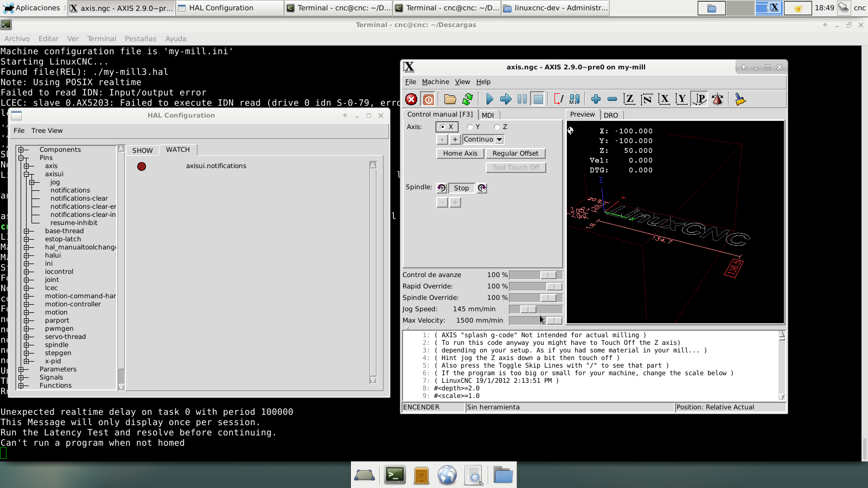The image size is (868, 488).
Task: Select Z axis radio button
Action: (x=501, y=127)
